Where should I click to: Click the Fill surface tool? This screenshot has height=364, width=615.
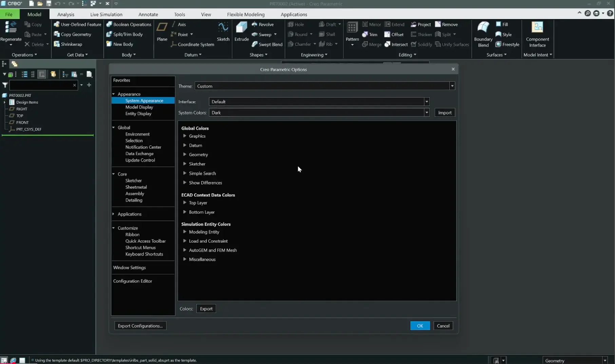coord(502,24)
